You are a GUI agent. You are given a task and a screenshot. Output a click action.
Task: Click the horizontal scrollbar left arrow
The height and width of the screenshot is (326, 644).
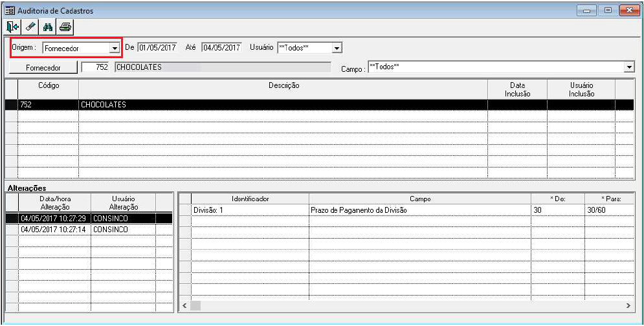tap(184, 305)
